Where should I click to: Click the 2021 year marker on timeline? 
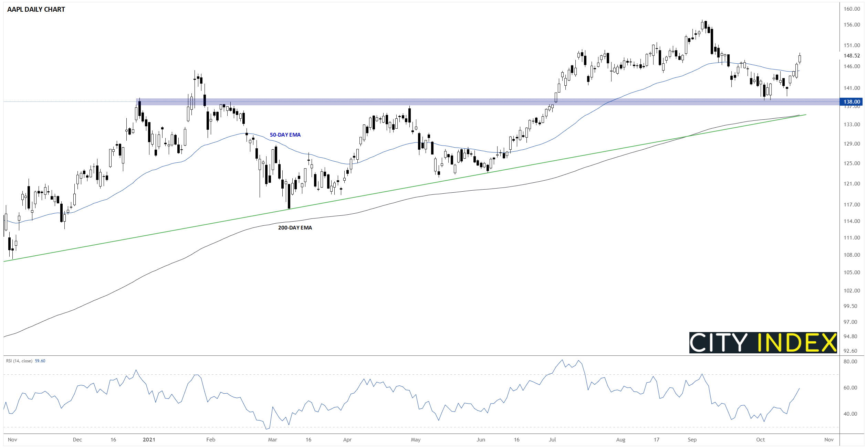[149, 440]
